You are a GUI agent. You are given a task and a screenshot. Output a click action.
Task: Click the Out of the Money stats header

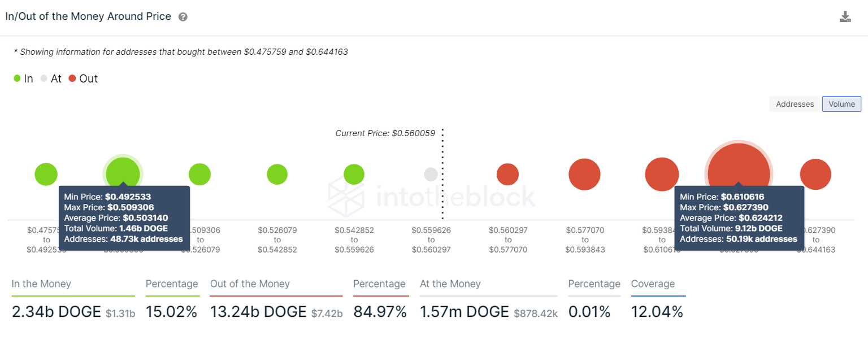[x=249, y=284]
